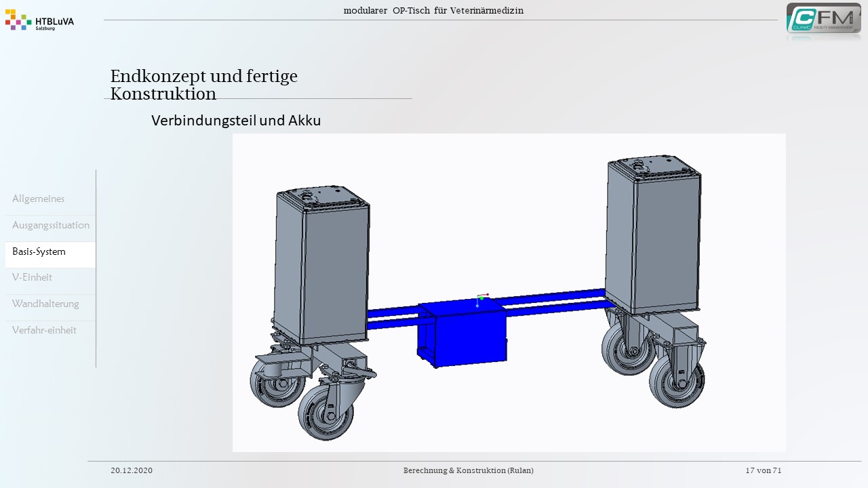Open the Wandhalterung section
The height and width of the screenshot is (488, 868).
coord(45,304)
